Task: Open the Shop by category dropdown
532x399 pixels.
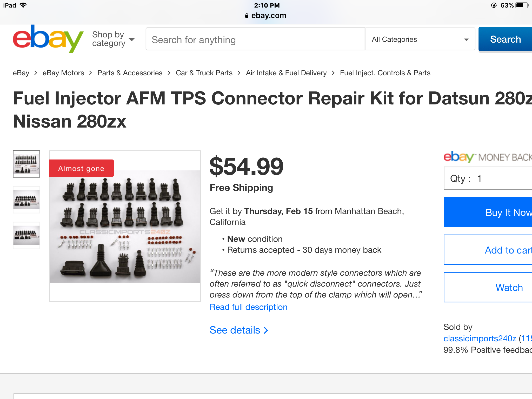Action: [114, 39]
